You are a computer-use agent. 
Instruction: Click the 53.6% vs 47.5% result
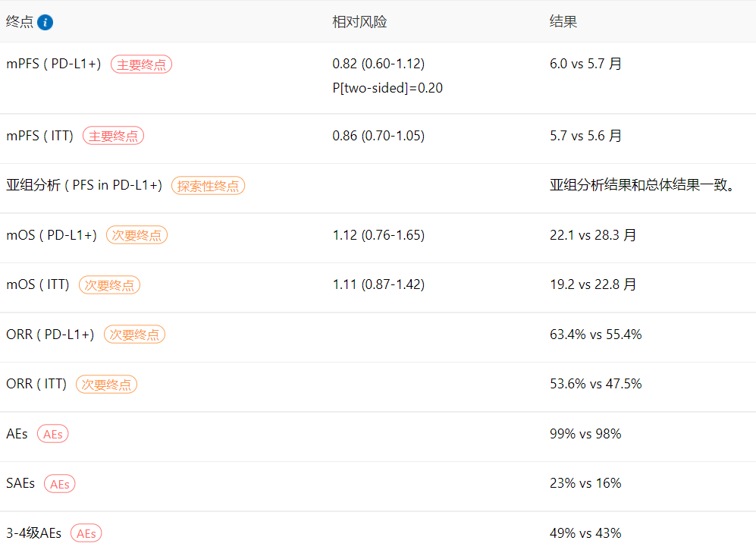596,384
